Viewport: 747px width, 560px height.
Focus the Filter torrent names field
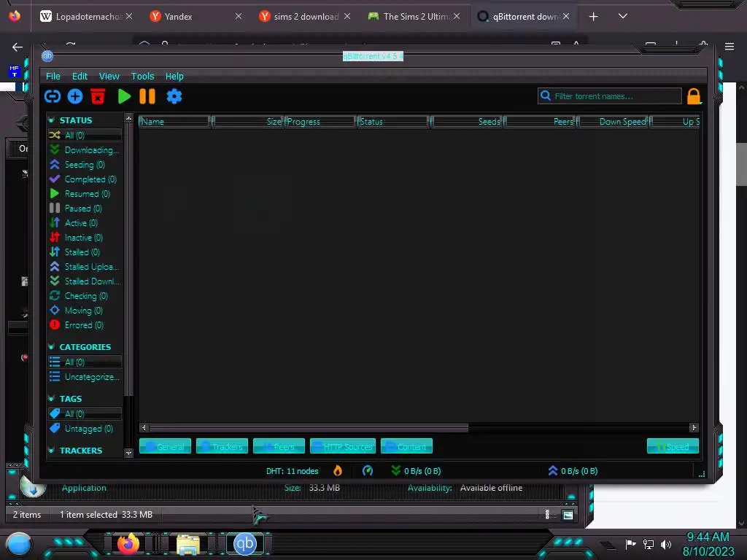(610, 96)
